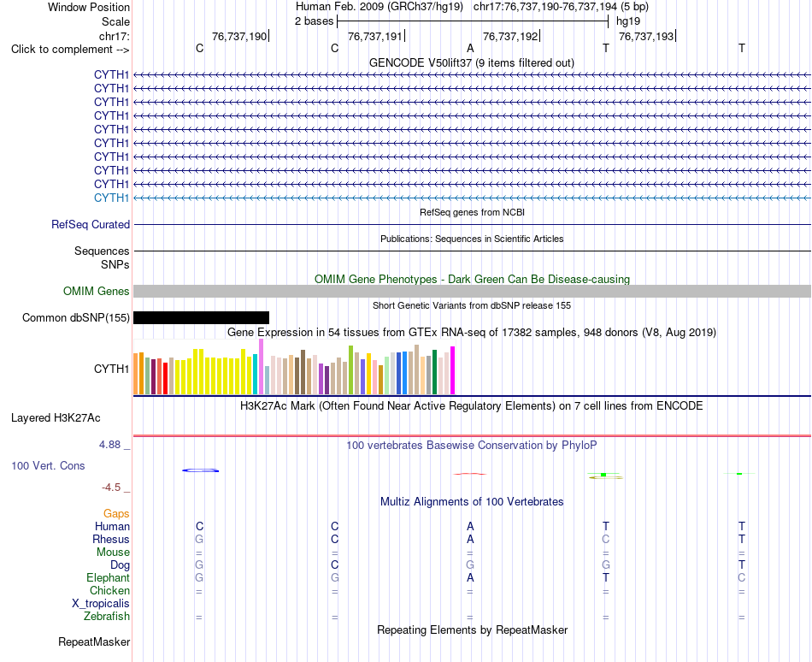Open the Common dbSNP(155) track label
This screenshot has height=662, width=812.
click(x=76, y=317)
